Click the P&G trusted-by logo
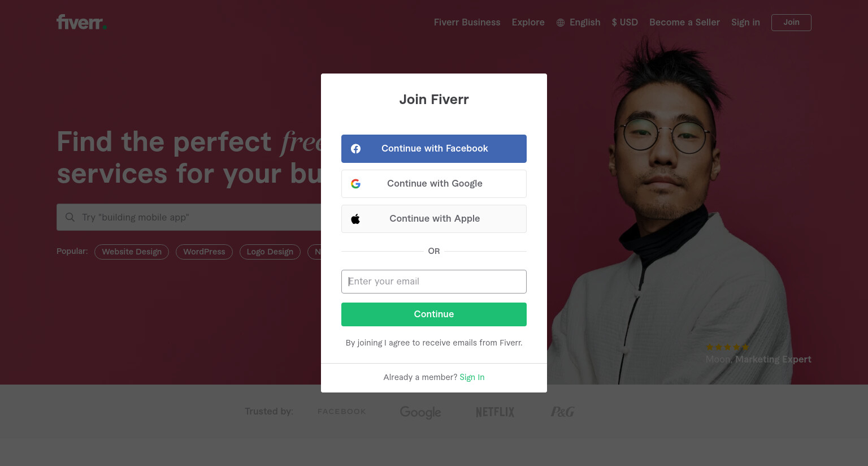The width and height of the screenshot is (868, 466). pos(562,412)
